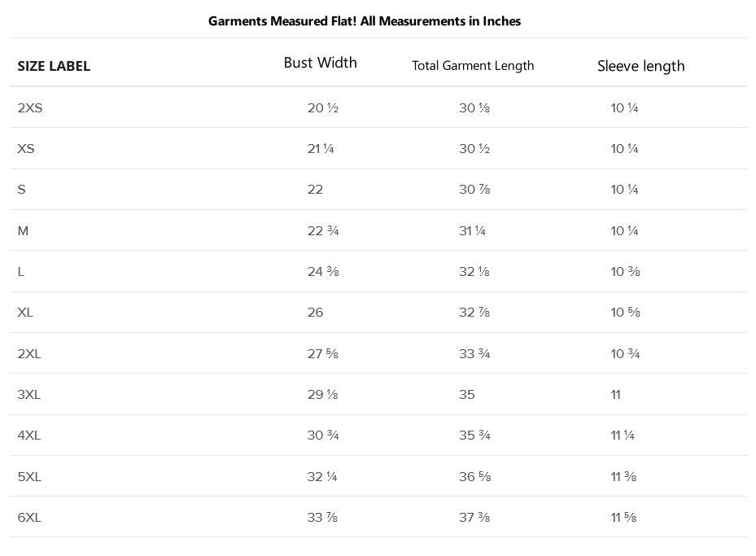756x556 pixels.
Task: Click the 22 bust width for size S
Action: pos(315,190)
